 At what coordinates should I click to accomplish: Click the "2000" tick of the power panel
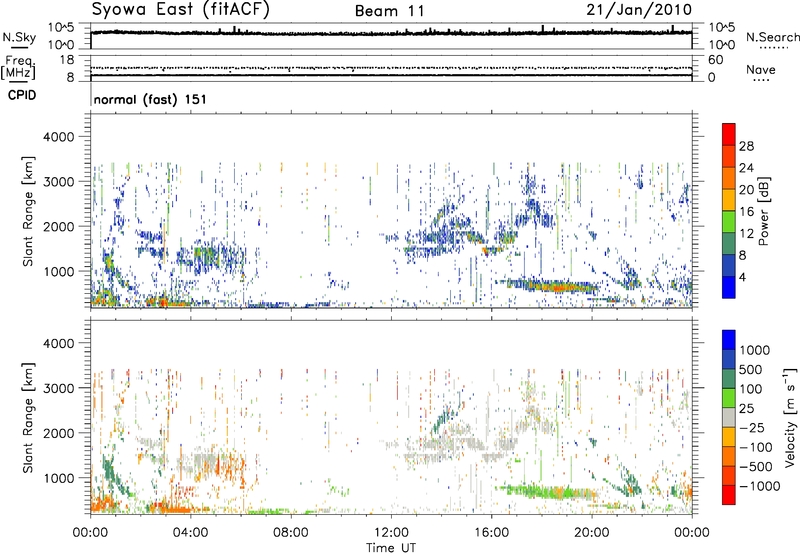(x=58, y=226)
